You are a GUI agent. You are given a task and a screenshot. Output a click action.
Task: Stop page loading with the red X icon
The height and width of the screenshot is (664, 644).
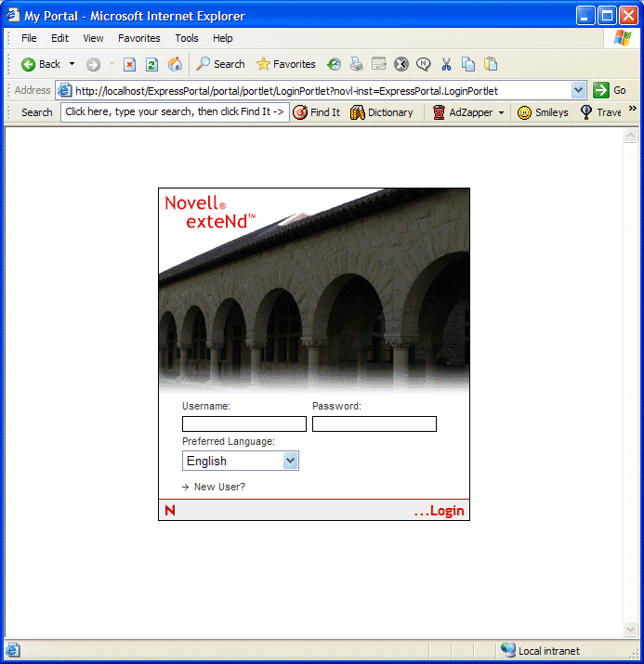(x=129, y=64)
